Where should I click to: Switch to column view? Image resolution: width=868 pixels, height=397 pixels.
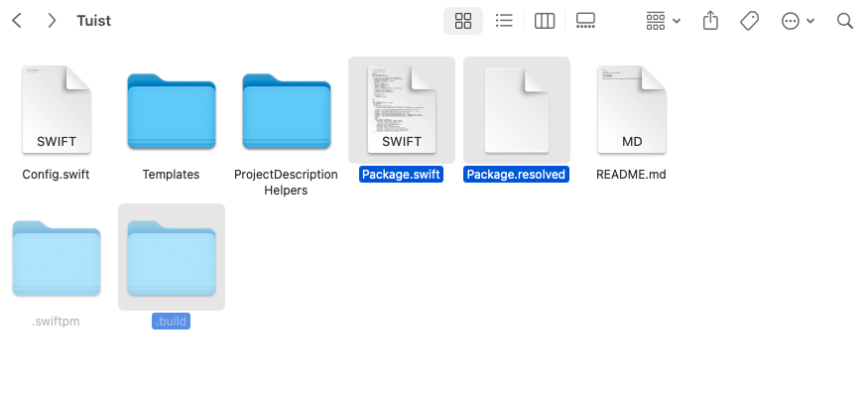pos(545,21)
